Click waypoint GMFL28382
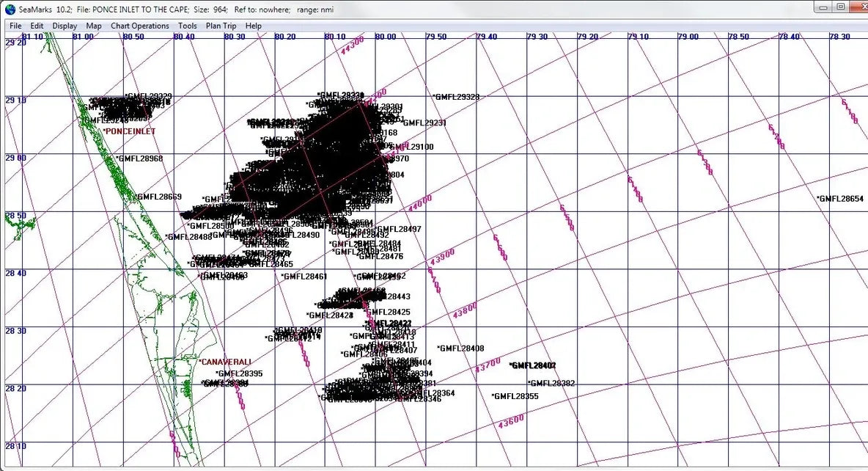Image resolution: width=868 pixels, height=471 pixels. tap(551, 384)
